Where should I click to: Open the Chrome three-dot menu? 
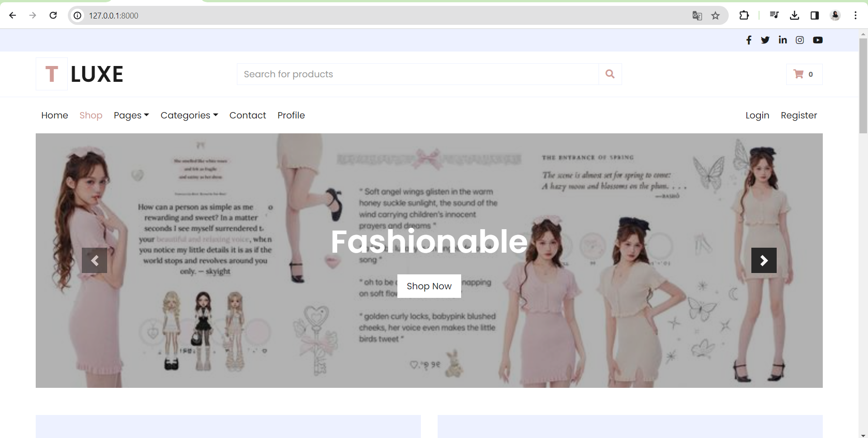click(x=855, y=16)
